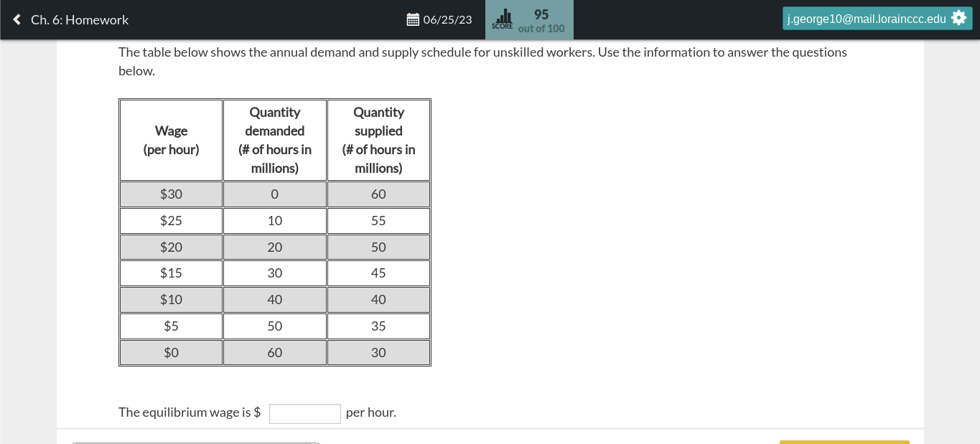Select the cell containing 60 hours supplied
980x444 pixels.
point(378,194)
